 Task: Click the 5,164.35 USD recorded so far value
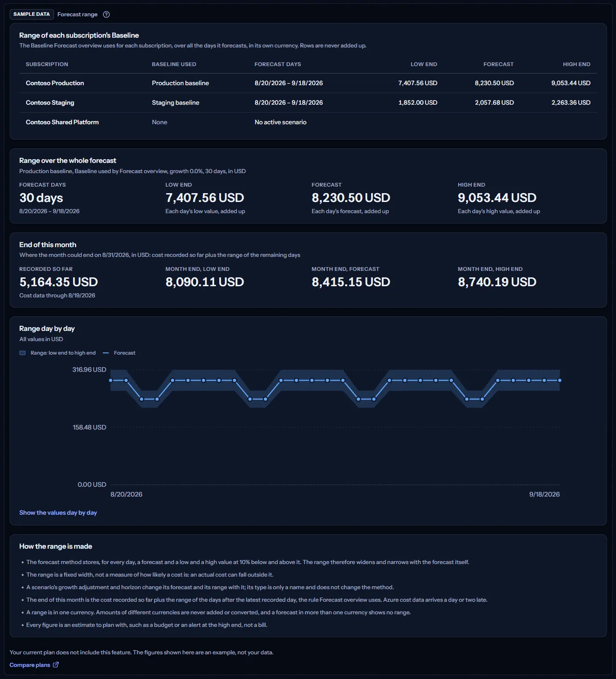pos(59,282)
